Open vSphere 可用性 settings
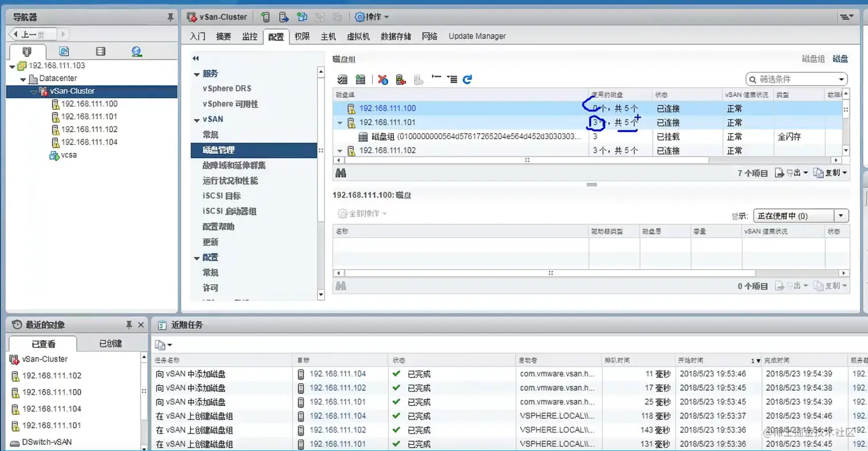Image resolution: width=868 pixels, height=451 pixels. pos(230,104)
